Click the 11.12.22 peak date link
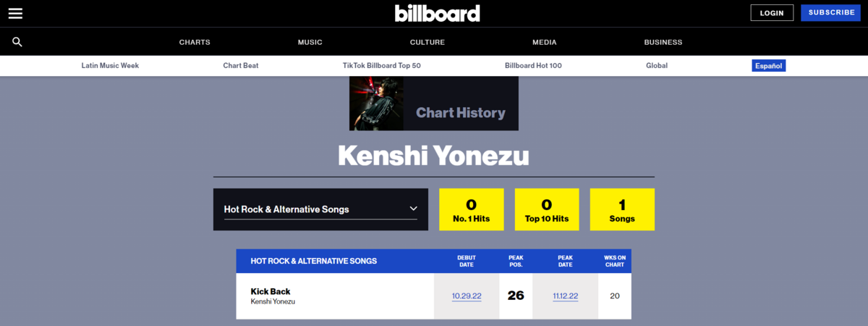 (x=565, y=296)
